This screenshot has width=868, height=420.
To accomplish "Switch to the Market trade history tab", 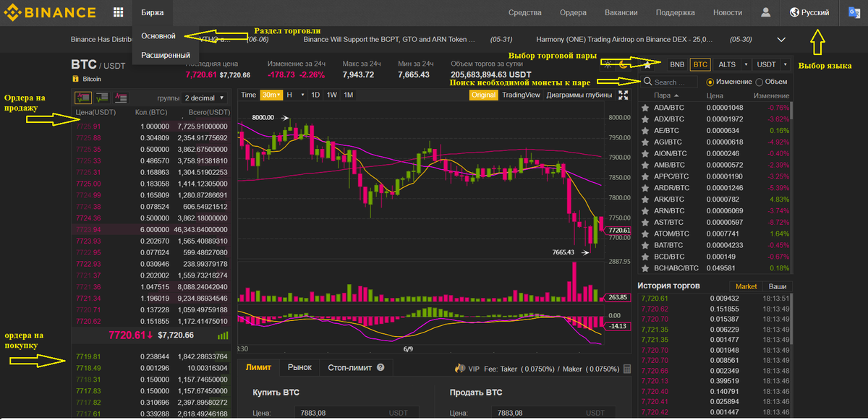I will click(x=746, y=286).
